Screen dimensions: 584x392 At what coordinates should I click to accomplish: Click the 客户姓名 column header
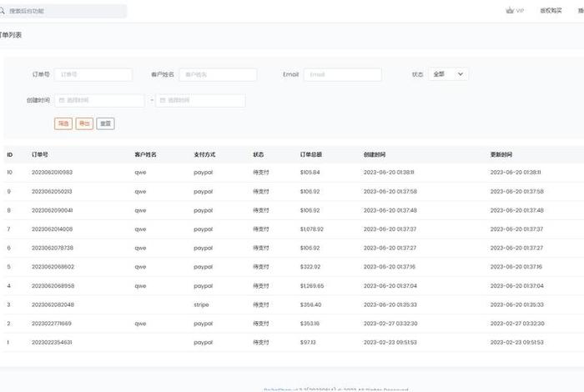click(x=146, y=154)
